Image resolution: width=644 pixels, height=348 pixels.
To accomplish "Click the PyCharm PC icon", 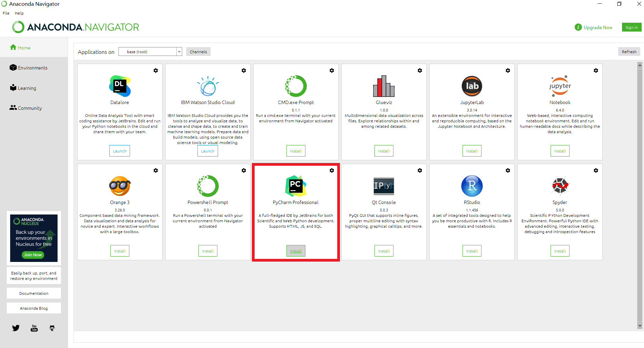I will 296,186.
